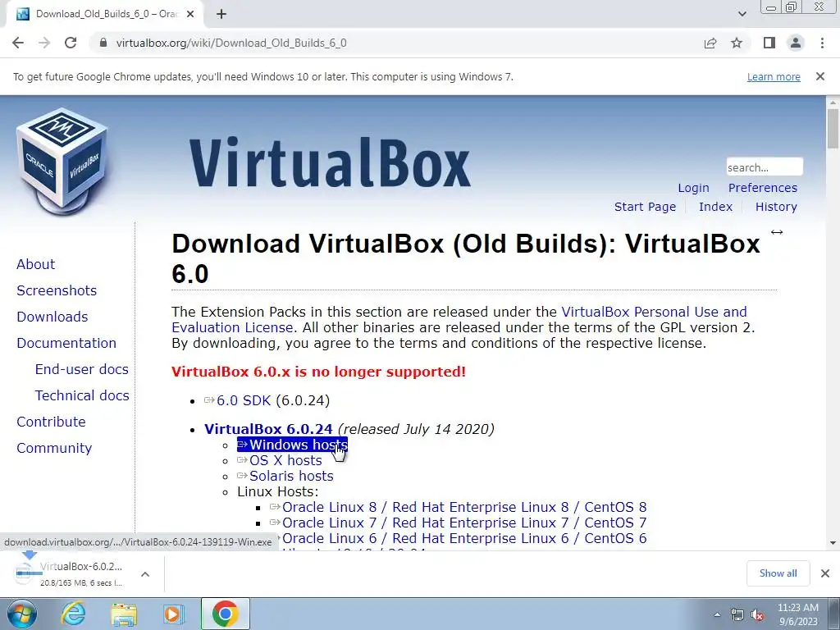Click the address bar URL
The width and height of the screenshot is (840, 630).
[231, 43]
